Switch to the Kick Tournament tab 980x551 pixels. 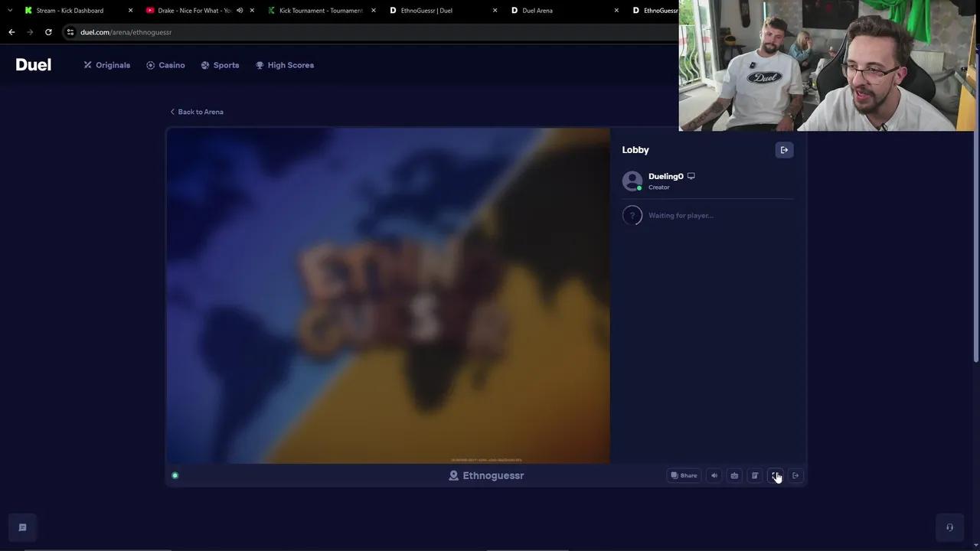point(320,11)
